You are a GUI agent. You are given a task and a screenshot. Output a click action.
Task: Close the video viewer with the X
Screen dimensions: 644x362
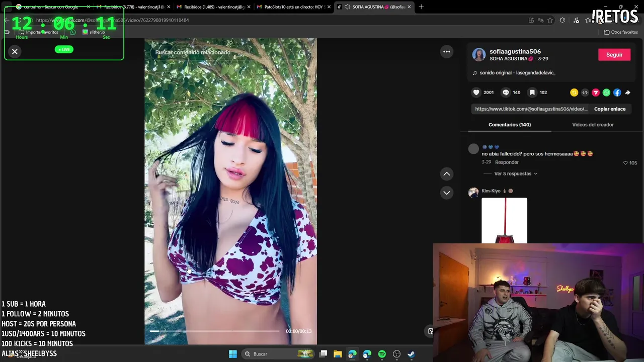(15, 51)
